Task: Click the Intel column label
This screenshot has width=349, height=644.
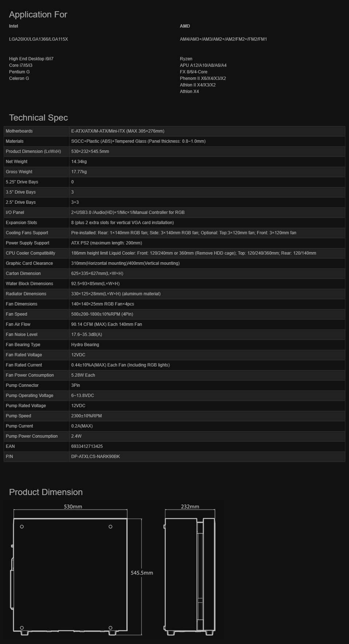Action: point(13,26)
